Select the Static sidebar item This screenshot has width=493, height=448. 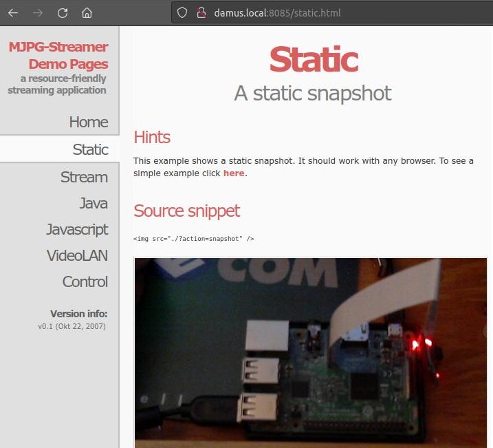pyautogui.click(x=90, y=149)
